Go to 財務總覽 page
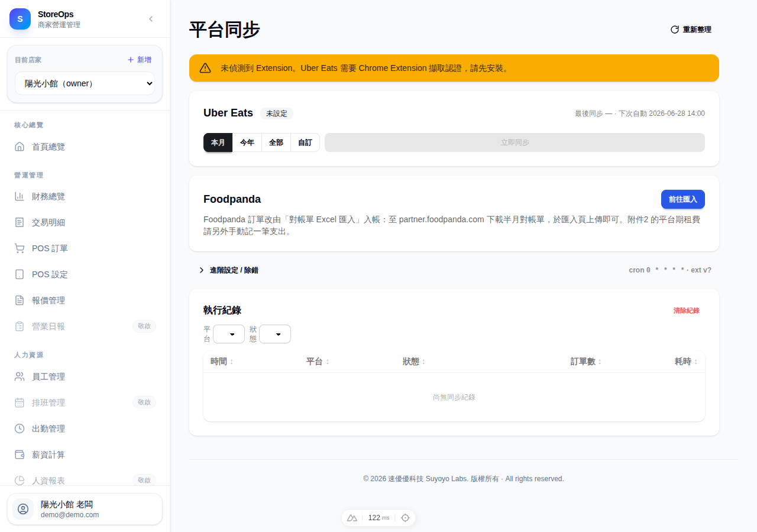Screen dimensions: 757x532 click(x=85, y=196)
